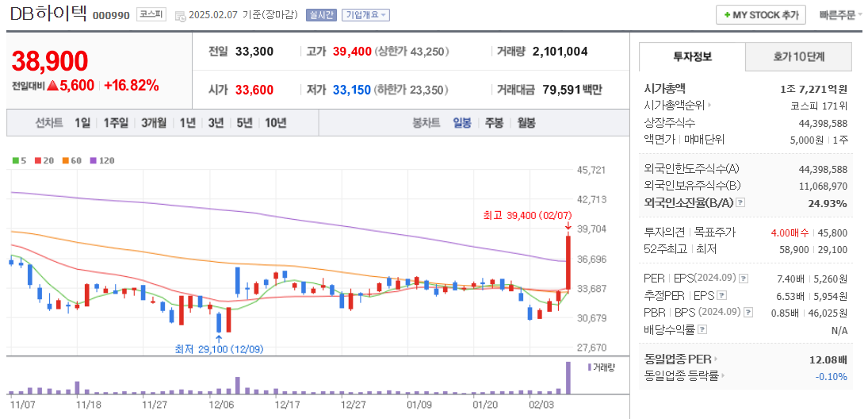The height and width of the screenshot is (419, 868).
Task: Click the purple 거래량 legend marker
Action: coord(590,367)
